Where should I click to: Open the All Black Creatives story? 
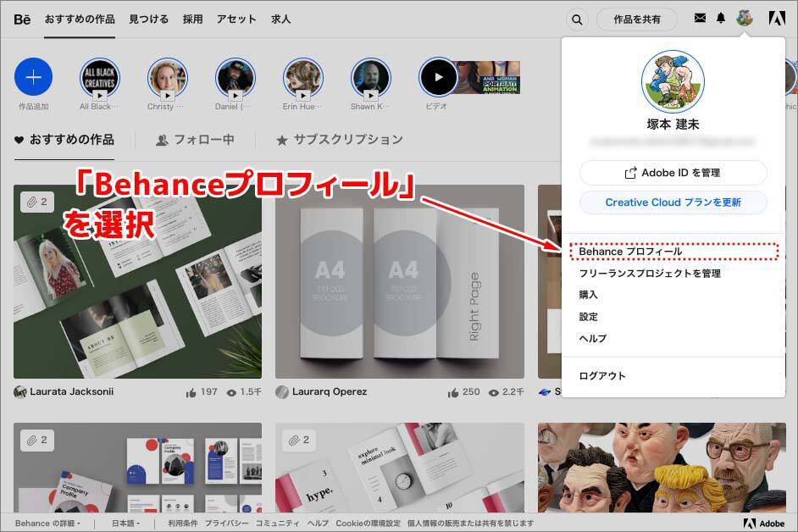click(100, 78)
